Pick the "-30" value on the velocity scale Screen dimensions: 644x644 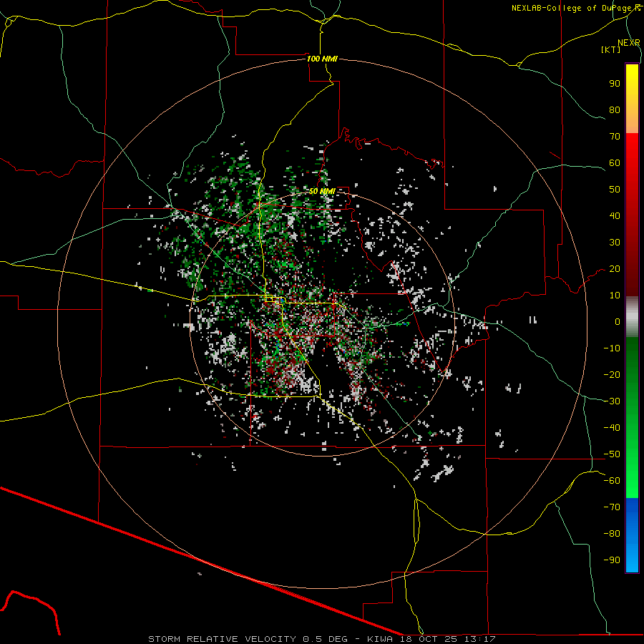(x=612, y=401)
